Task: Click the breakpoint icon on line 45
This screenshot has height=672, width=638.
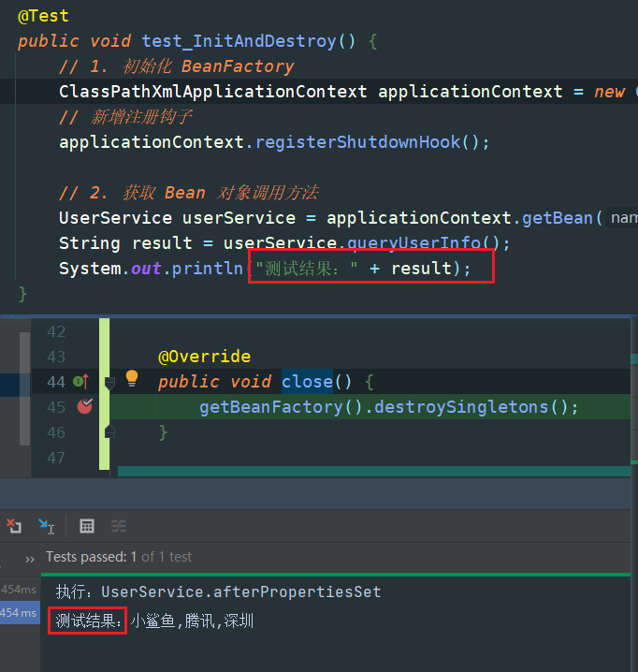Action: [85, 406]
